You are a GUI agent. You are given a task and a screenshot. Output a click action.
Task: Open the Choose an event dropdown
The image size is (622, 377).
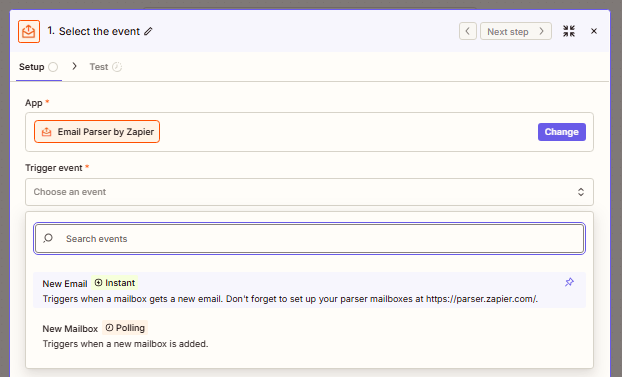[x=309, y=192]
